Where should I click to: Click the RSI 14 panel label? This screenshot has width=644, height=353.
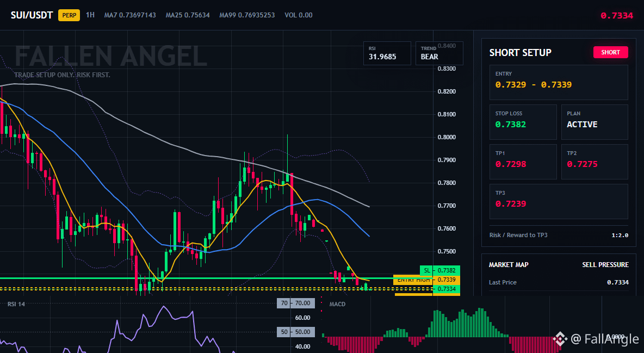coord(16,304)
